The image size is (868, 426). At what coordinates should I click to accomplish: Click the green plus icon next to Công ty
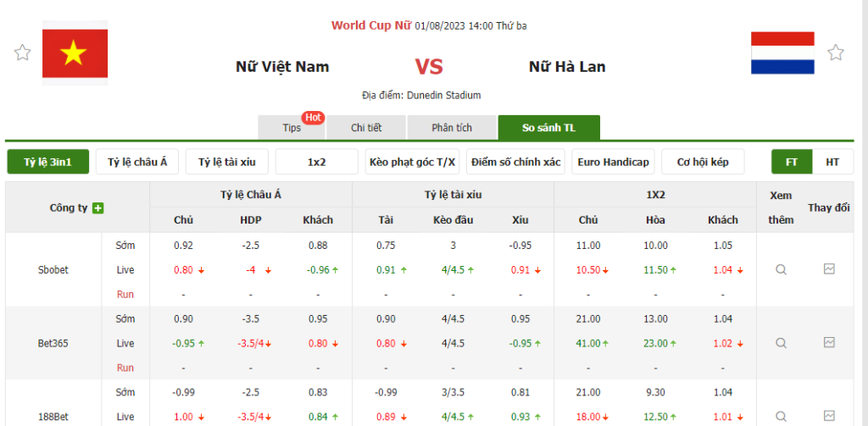point(98,207)
